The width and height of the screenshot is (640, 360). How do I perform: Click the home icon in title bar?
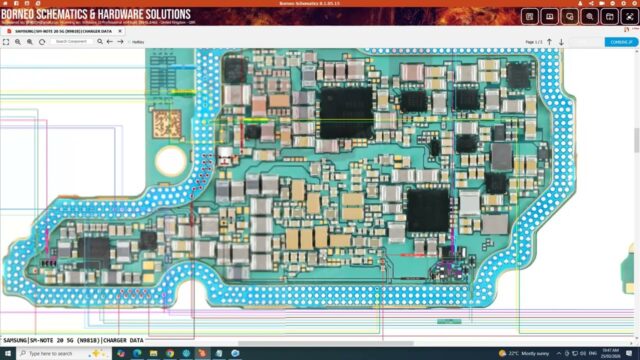(x=5, y=3)
